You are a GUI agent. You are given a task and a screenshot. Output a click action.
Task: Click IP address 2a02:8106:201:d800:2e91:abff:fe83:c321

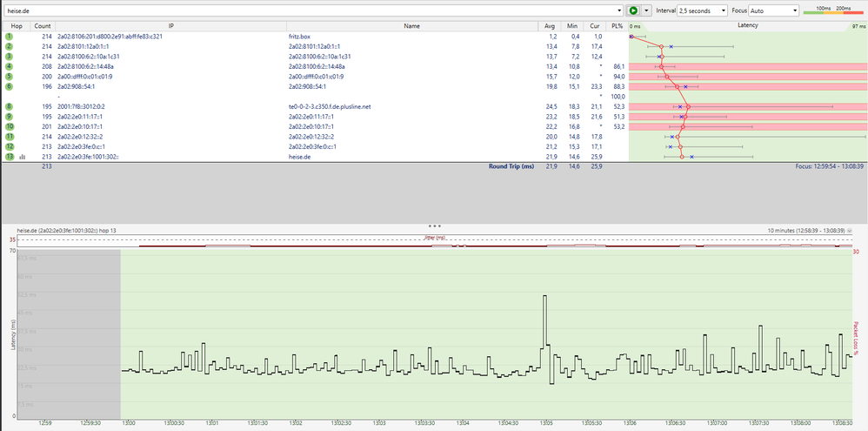tap(110, 36)
